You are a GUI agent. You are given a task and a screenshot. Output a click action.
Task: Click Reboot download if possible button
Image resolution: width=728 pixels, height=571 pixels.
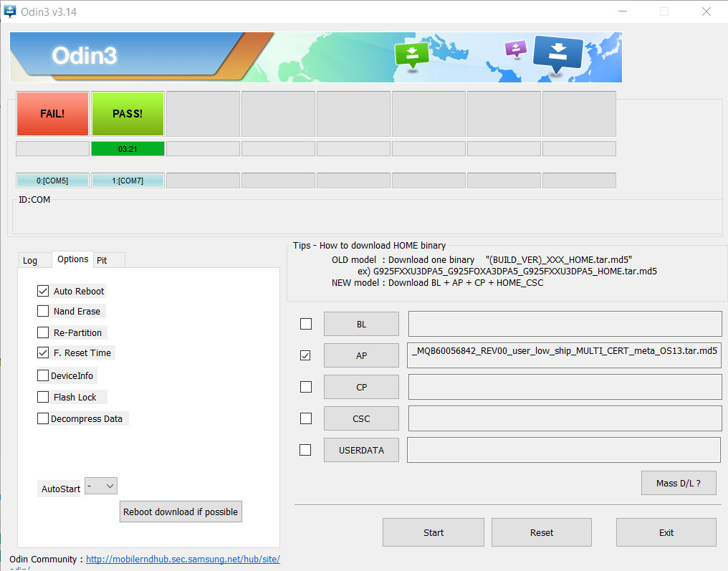tap(181, 512)
